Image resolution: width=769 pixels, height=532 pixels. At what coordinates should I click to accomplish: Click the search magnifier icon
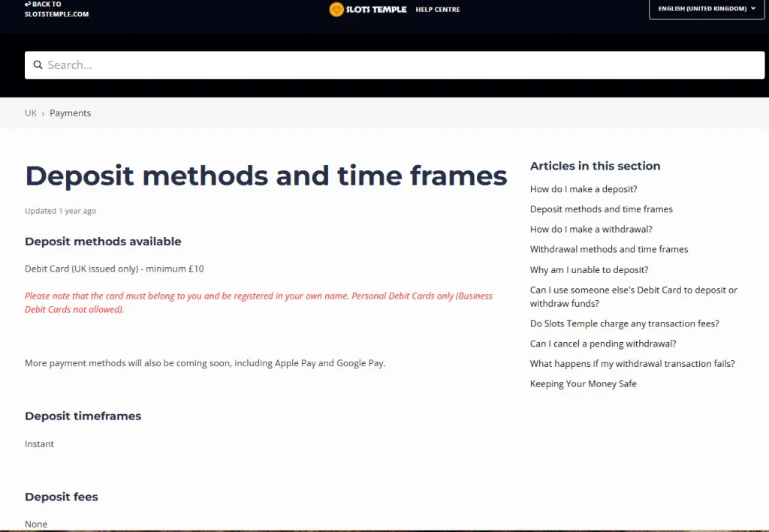click(x=38, y=65)
